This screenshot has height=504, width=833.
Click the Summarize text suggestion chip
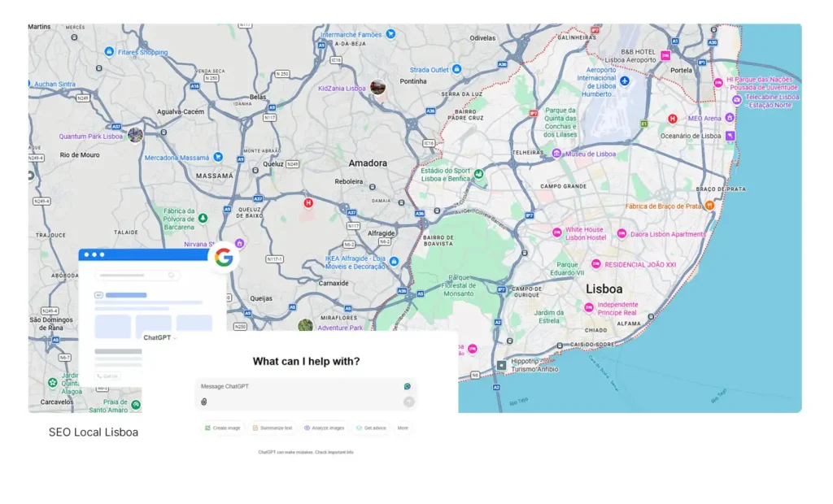point(273,428)
